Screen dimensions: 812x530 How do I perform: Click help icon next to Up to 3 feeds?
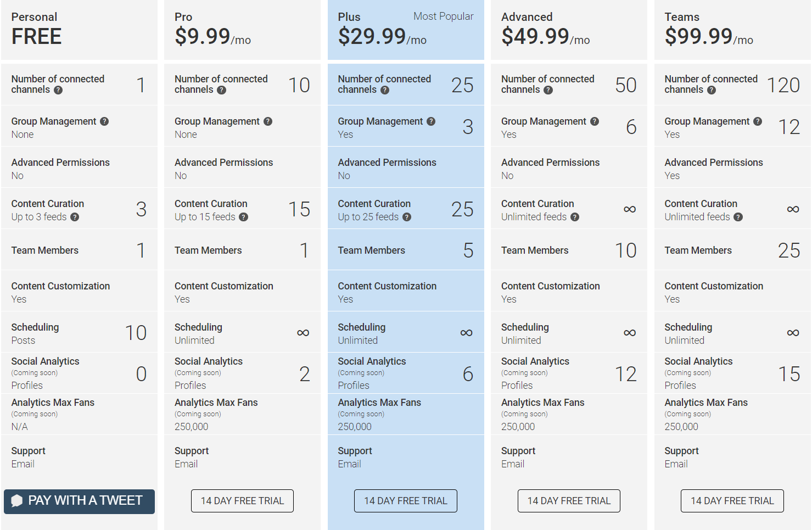coord(75,217)
